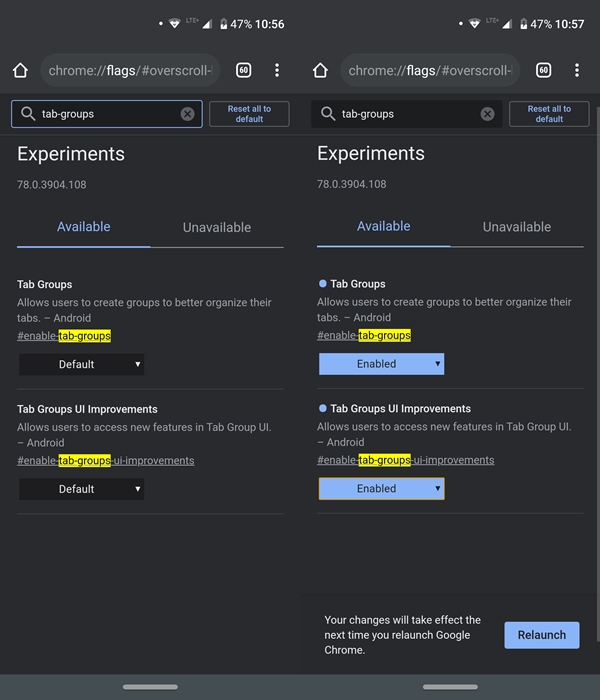Screen dimensions: 600x700
Task: Clear the tab-groups search in left screen
Action: click(x=188, y=114)
